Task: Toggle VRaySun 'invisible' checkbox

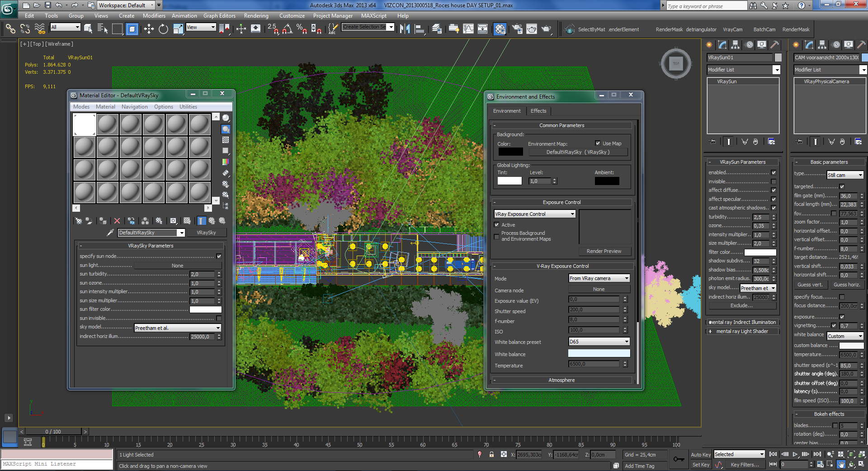Action: coord(774,181)
